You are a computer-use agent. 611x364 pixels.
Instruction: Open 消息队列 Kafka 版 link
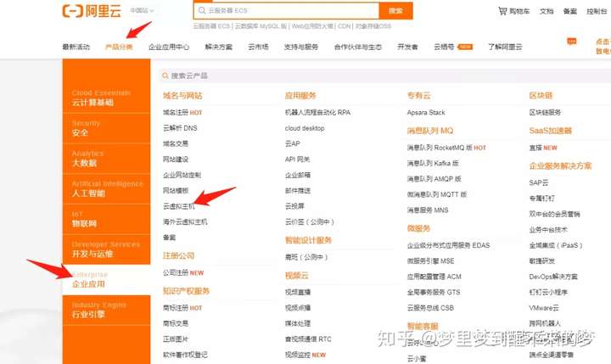[x=433, y=163]
